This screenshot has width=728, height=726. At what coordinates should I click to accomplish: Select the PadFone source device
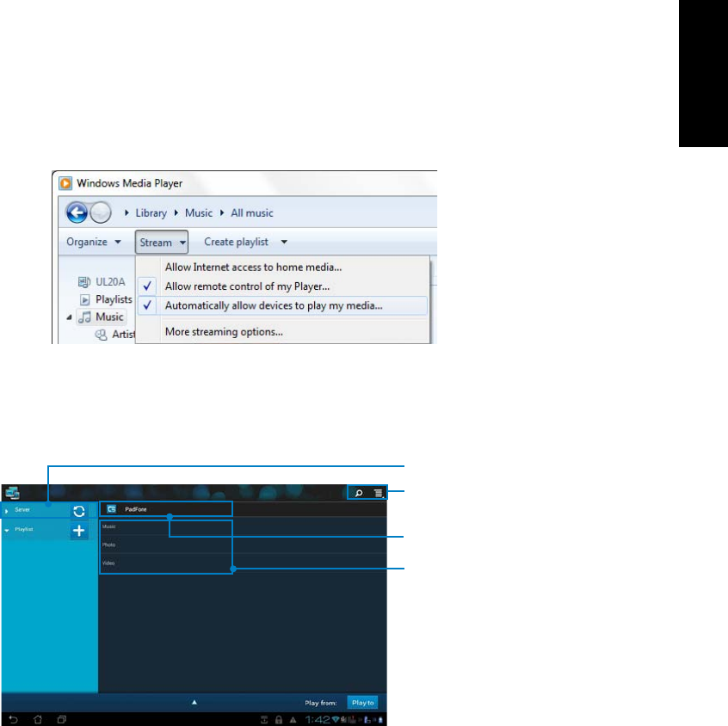click(x=166, y=509)
